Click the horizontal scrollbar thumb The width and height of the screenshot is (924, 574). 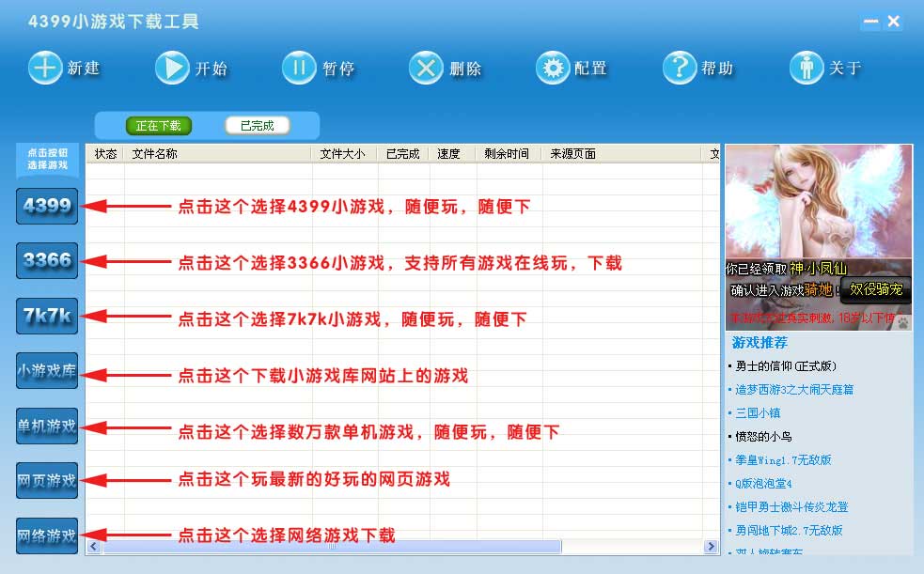332,547
